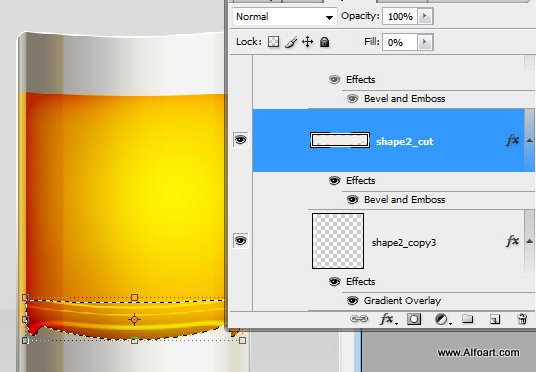Screen dimensions: 536x372
Task: Hide Gradient Overlay effect on shape2_copy3
Action: 352,301
